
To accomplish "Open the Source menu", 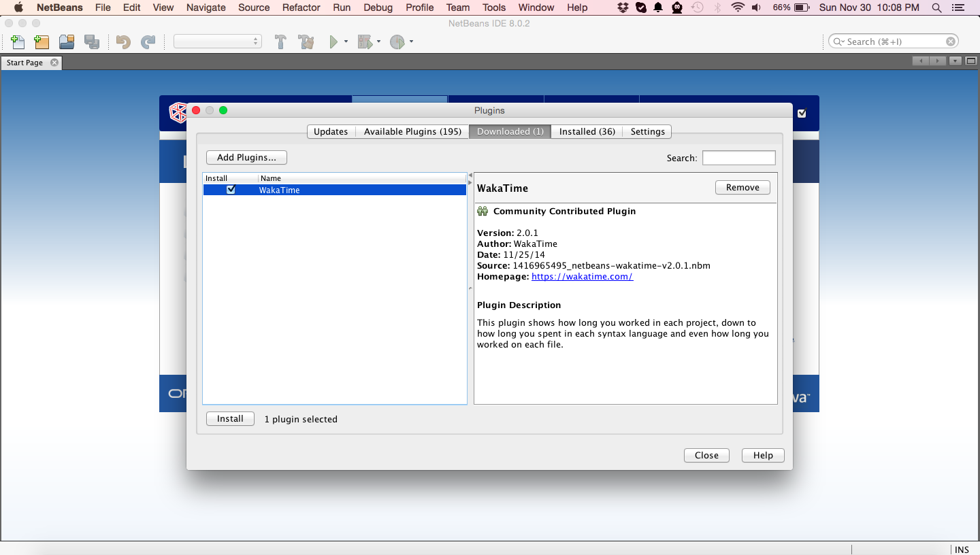I will tap(254, 7).
